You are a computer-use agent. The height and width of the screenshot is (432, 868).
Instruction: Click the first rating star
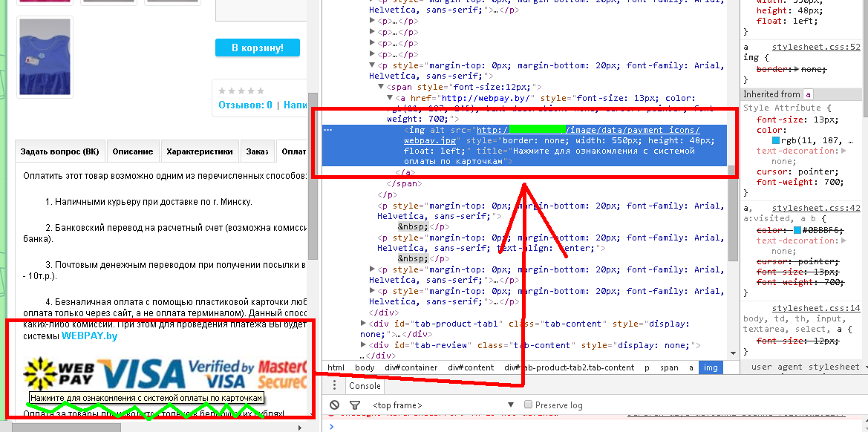(223, 91)
